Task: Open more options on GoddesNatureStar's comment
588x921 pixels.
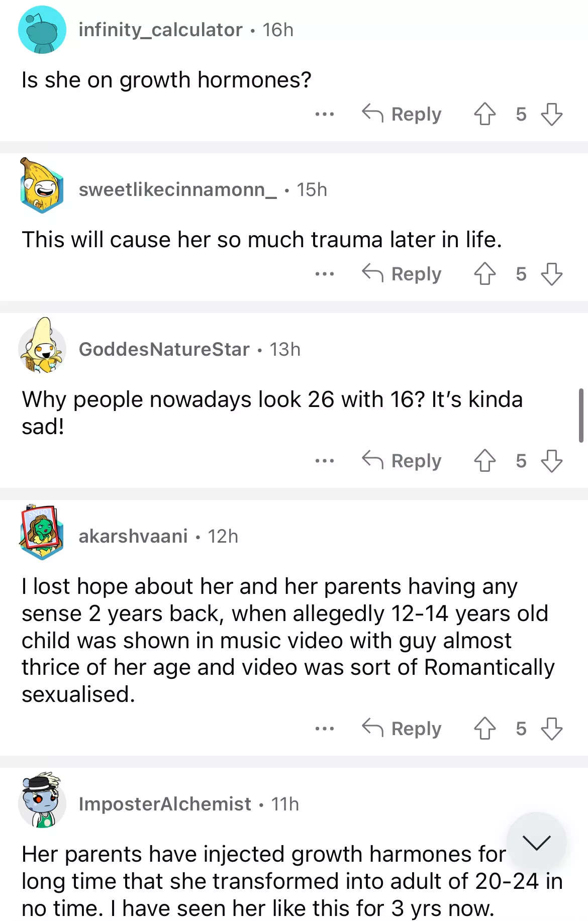Action: [x=324, y=461]
